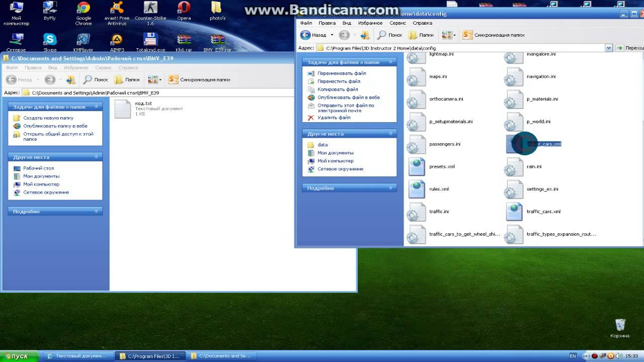The height and width of the screenshot is (362, 644).
Task: Click the EN language indicator in tray
Action: pyautogui.click(x=573, y=356)
